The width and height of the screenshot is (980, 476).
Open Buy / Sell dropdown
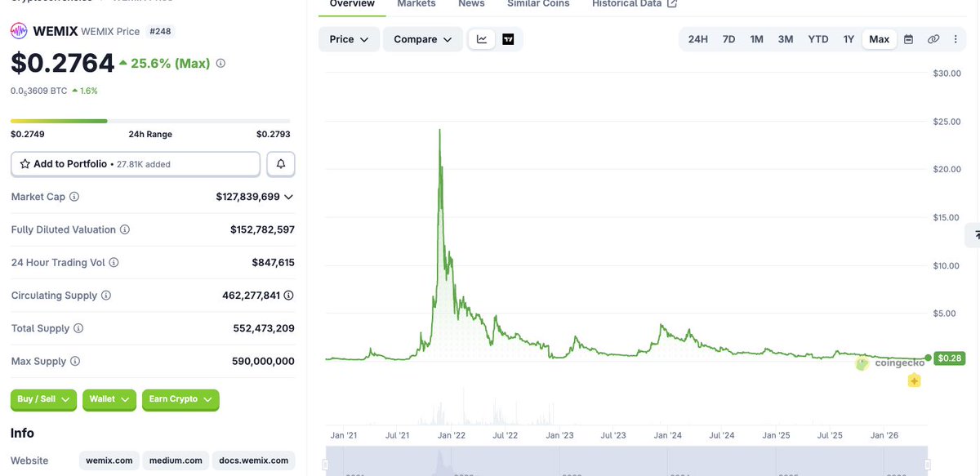[43, 399]
